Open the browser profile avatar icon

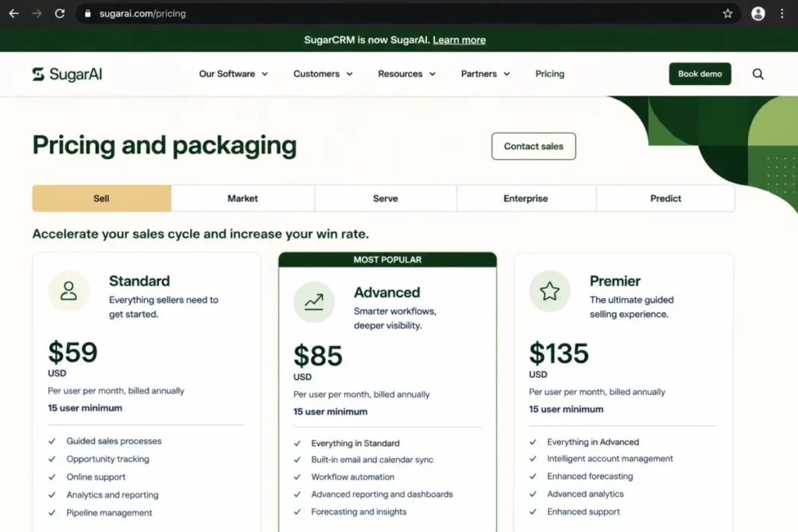tap(757, 14)
